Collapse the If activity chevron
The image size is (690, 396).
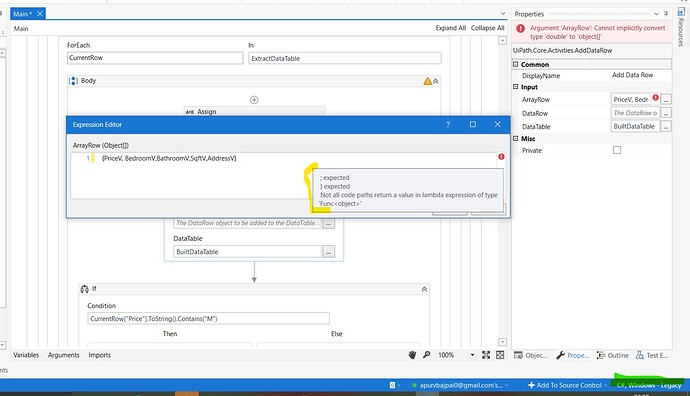(x=424, y=289)
